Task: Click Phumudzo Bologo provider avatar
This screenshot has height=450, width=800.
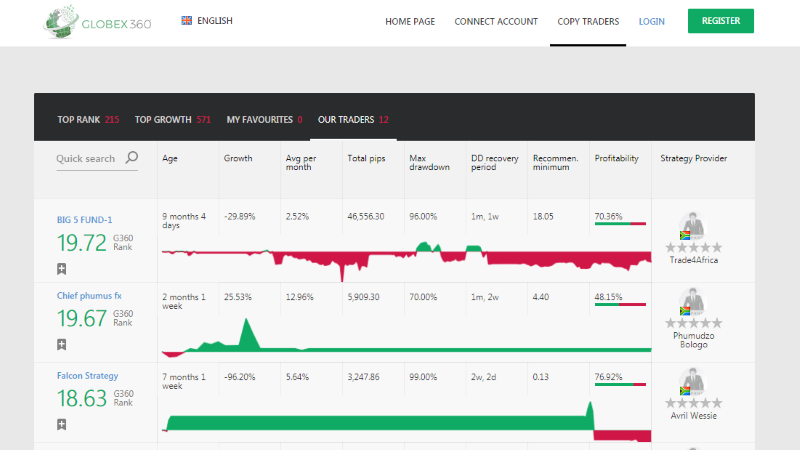Action: pyautogui.click(x=692, y=302)
